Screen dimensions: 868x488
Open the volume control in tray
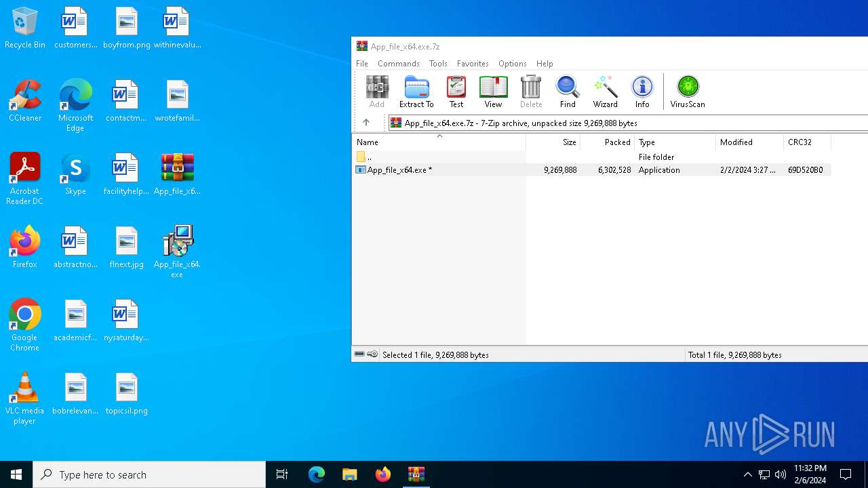(x=781, y=474)
